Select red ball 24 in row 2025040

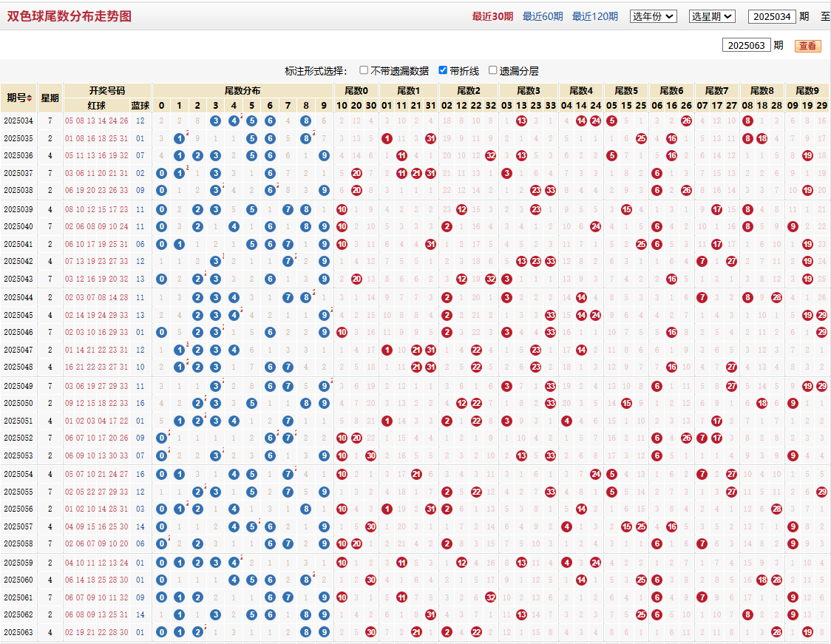[x=596, y=227]
